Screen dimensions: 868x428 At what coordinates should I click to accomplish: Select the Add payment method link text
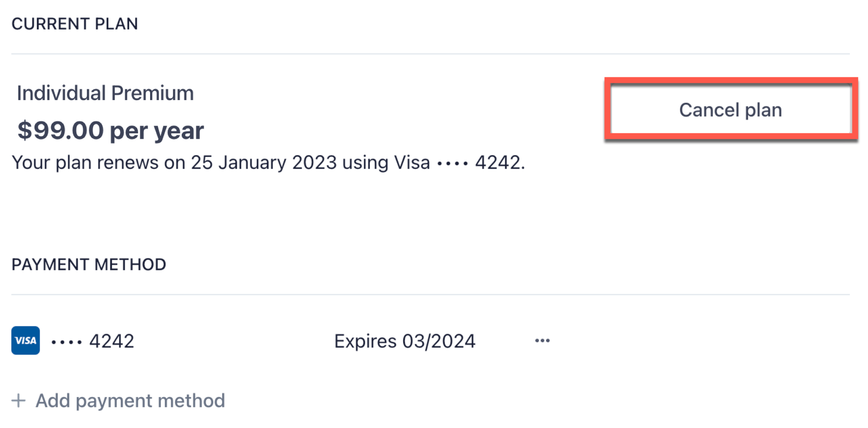pyautogui.click(x=130, y=401)
